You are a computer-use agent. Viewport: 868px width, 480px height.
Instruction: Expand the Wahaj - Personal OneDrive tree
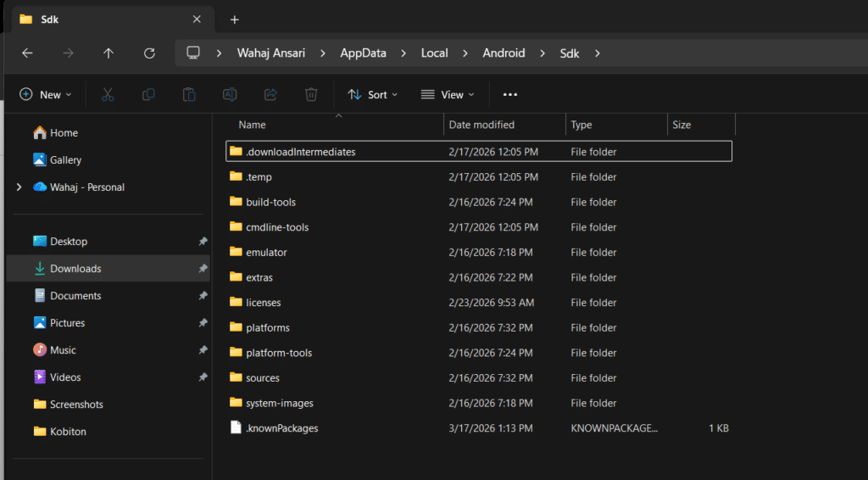[x=19, y=187]
